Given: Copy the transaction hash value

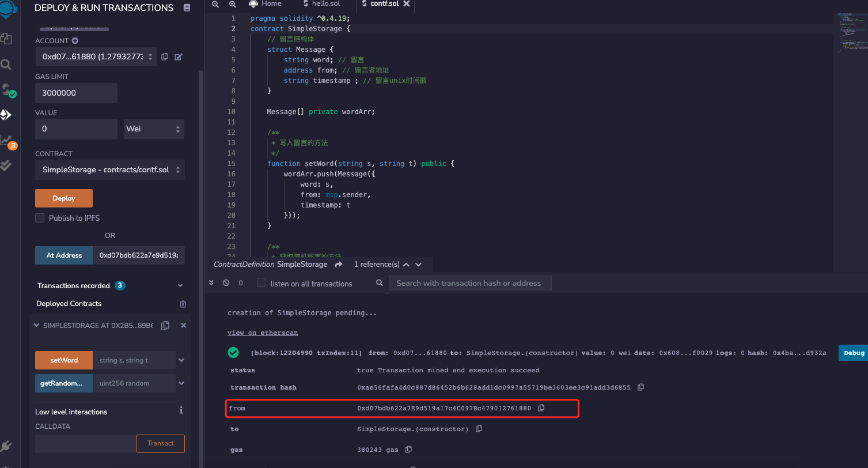Looking at the screenshot, I should tap(640, 387).
